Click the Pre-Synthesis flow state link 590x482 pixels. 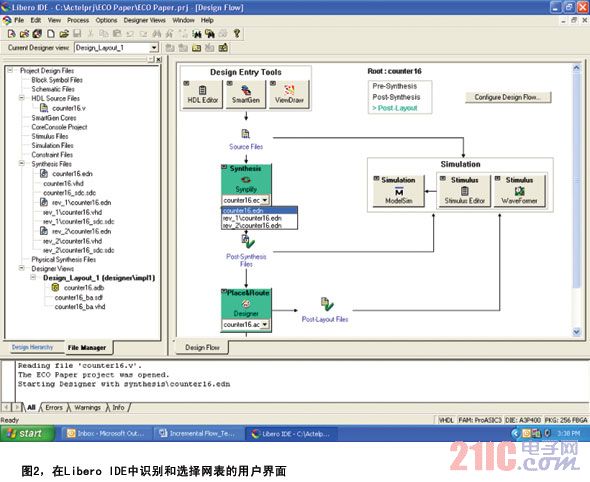coord(395,86)
